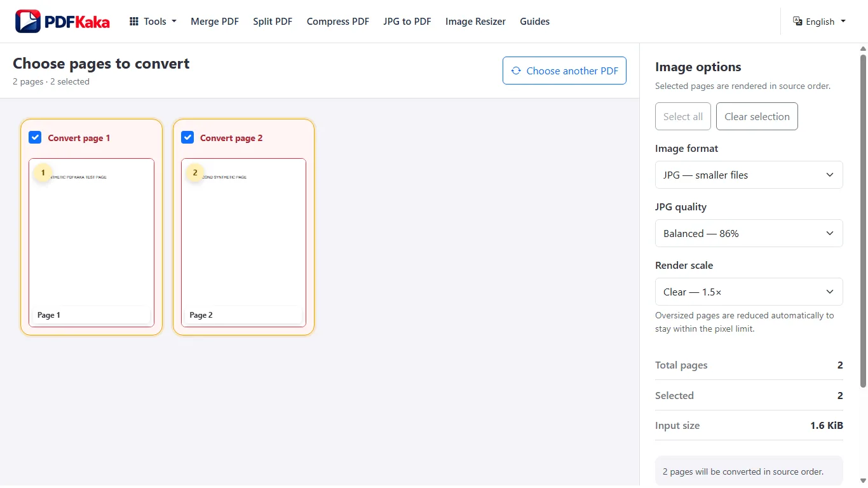The image size is (868, 488).
Task: Navigate to Image Resizer
Action: [x=475, y=22]
